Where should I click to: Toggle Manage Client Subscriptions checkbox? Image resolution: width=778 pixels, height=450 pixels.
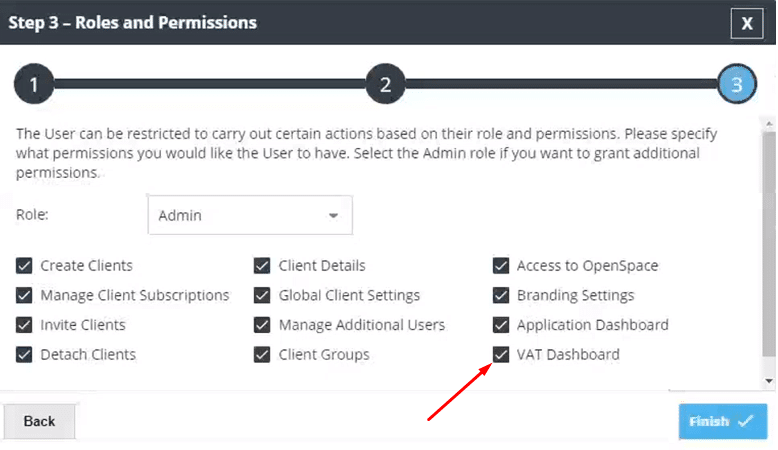[24, 295]
